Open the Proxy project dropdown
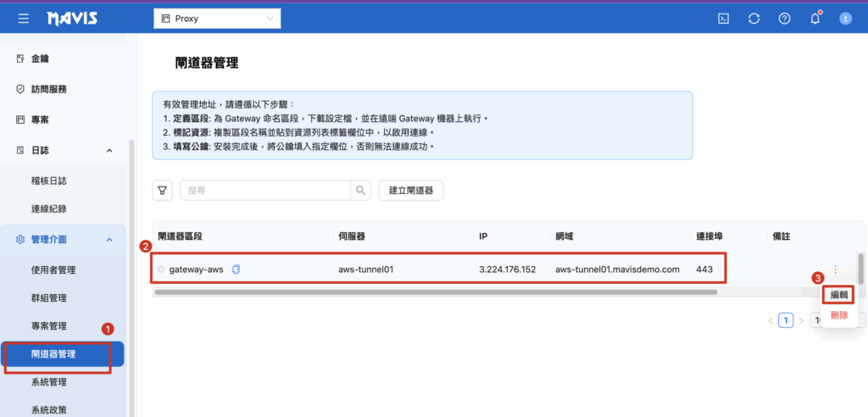The image size is (868, 417). pyautogui.click(x=217, y=19)
